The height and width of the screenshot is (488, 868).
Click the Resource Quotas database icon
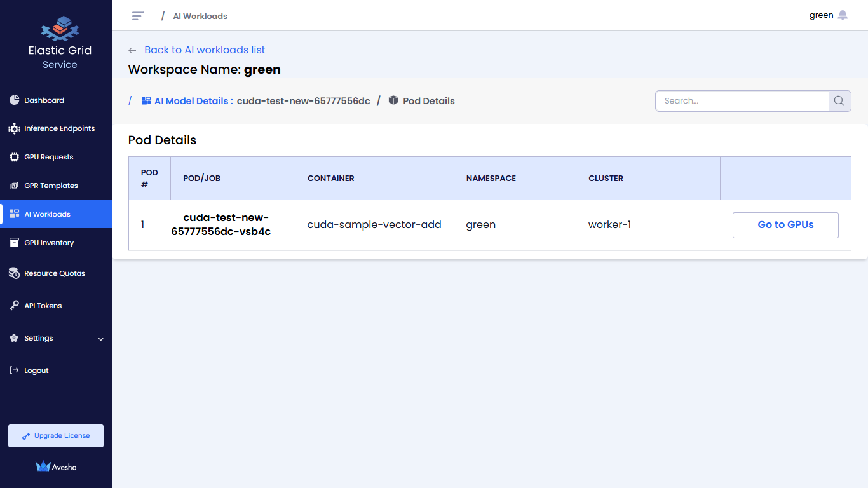pyautogui.click(x=14, y=273)
